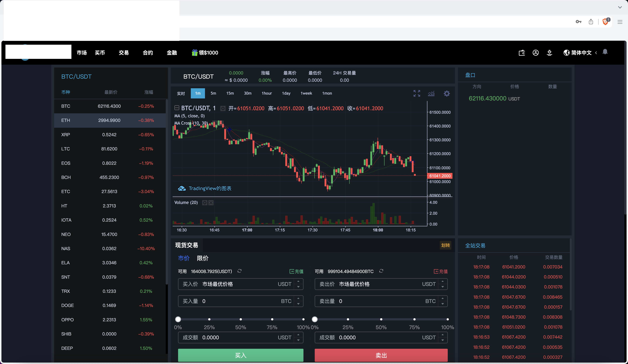Click the red 卖出 button

pos(381,355)
